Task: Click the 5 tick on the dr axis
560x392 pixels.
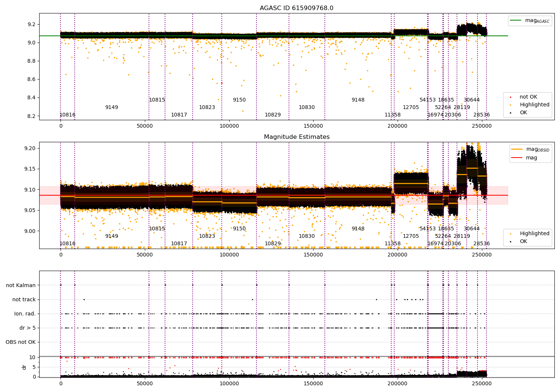Action: [34, 367]
